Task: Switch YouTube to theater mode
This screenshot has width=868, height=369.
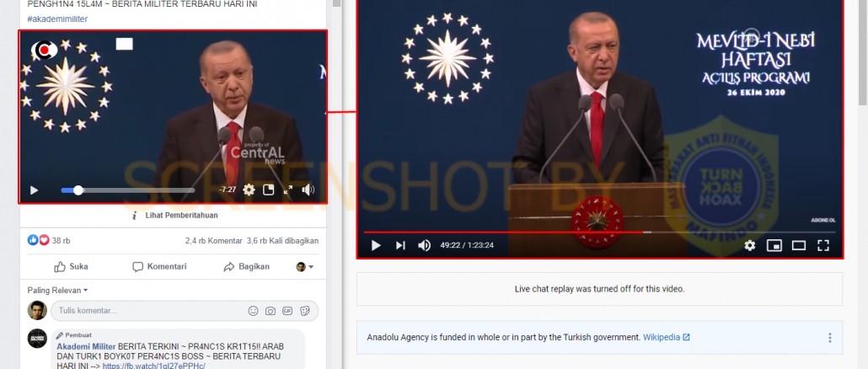Action: coord(798,245)
